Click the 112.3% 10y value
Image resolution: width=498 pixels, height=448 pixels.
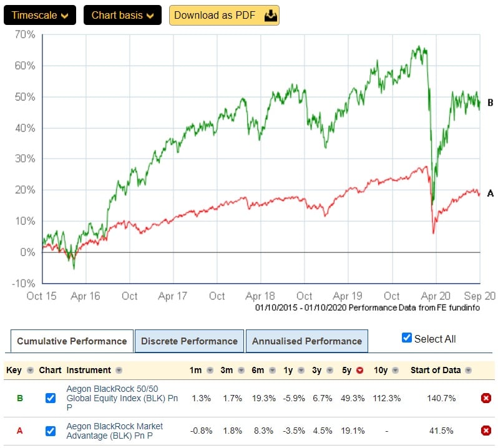point(387,398)
